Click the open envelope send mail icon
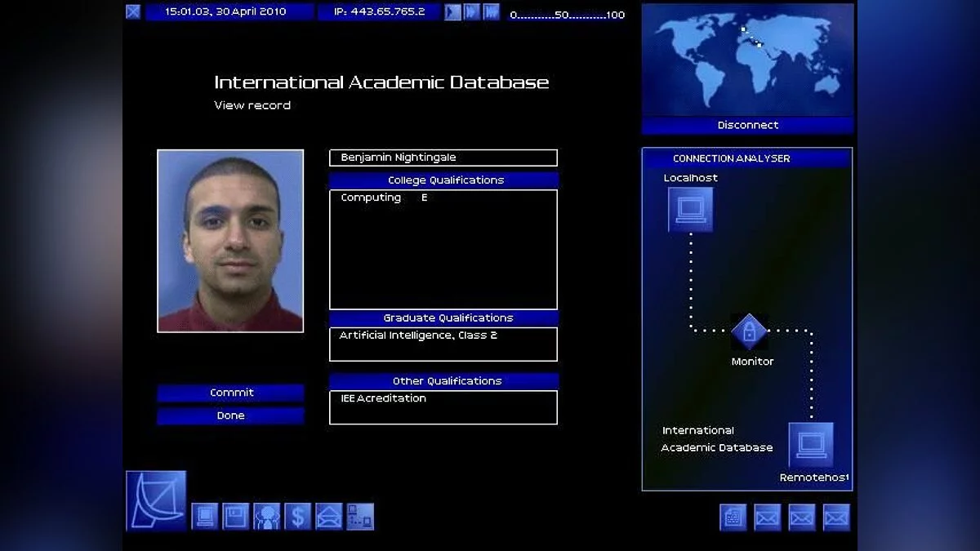 click(x=329, y=517)
